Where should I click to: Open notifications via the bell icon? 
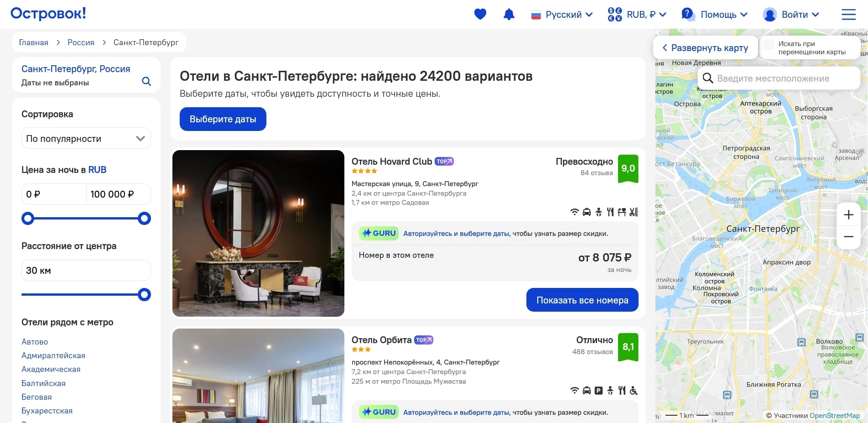point(509,14)
